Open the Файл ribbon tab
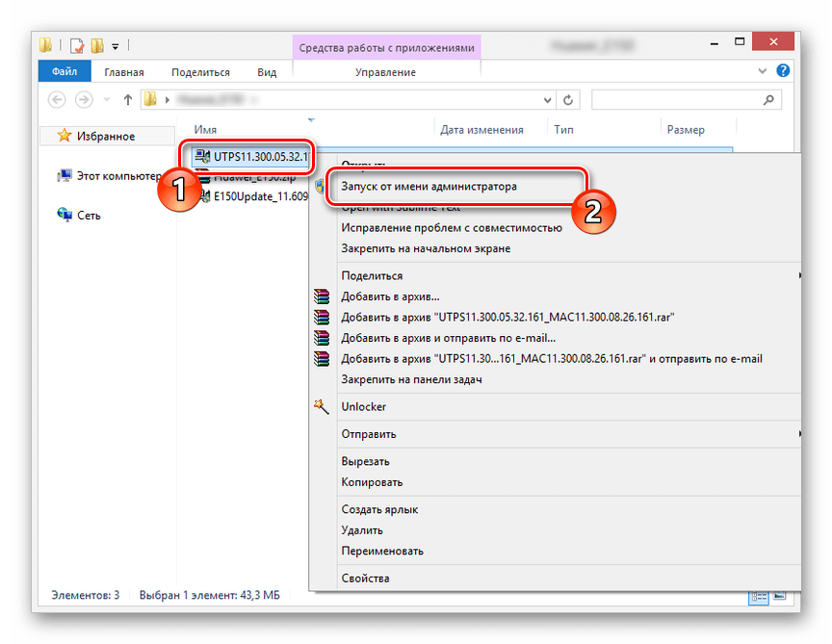The width and height of the screenshot is (832, 644). pyautogui.click(x=65, y=71)
